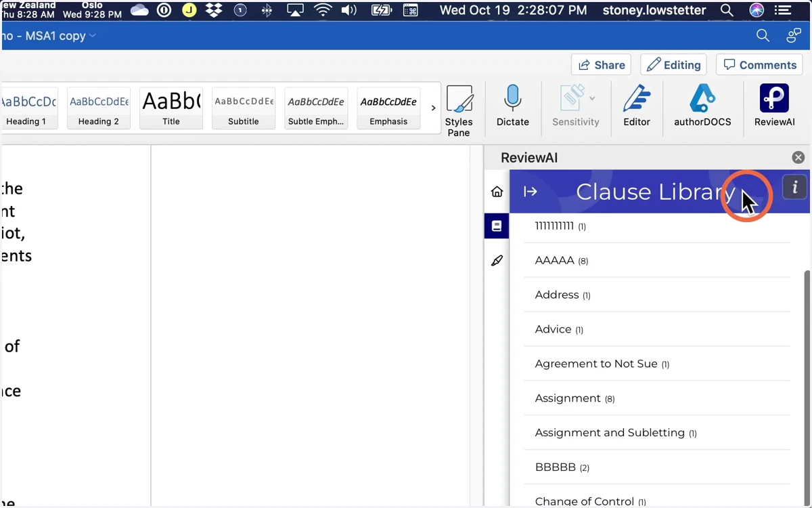The image size is (812, 508).
Task: Click the Share button
Action: [601, 65]
